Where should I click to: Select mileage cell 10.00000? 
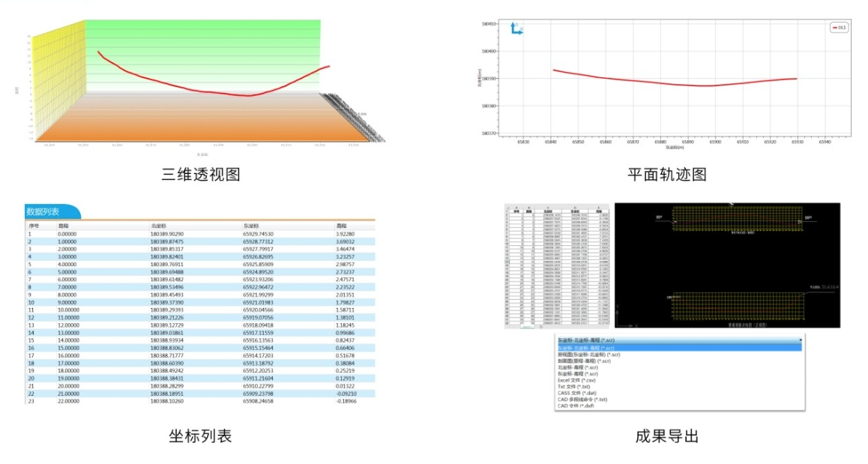[x=69, y=310]
